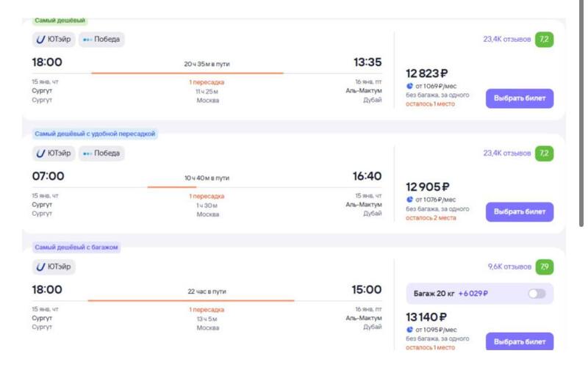The width and height of the screenshot is (588, 373).
Task: Click the Самый дешёвый с багажом tag
Action: click(x=76, y=247)
